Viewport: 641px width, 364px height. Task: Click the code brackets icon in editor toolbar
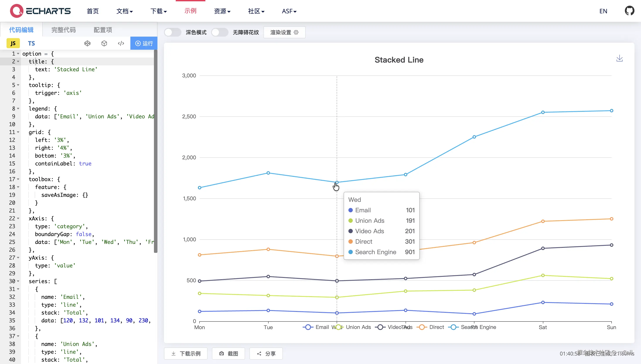tap(121, 44)
